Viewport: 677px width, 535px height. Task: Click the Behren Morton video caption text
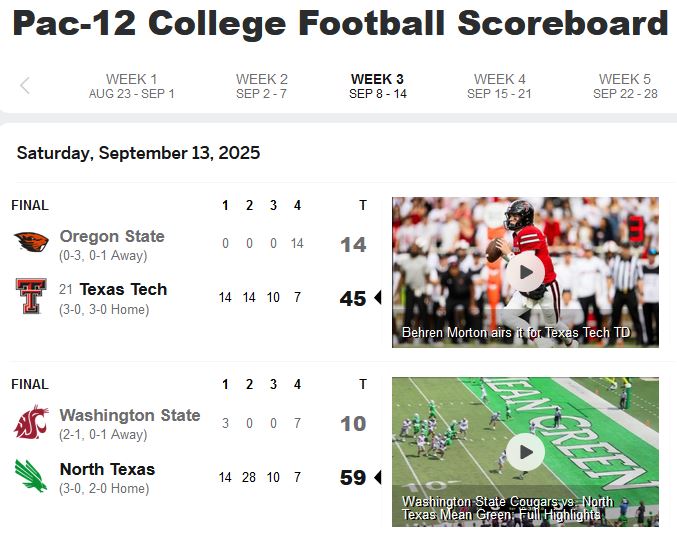tap(516, 332)
